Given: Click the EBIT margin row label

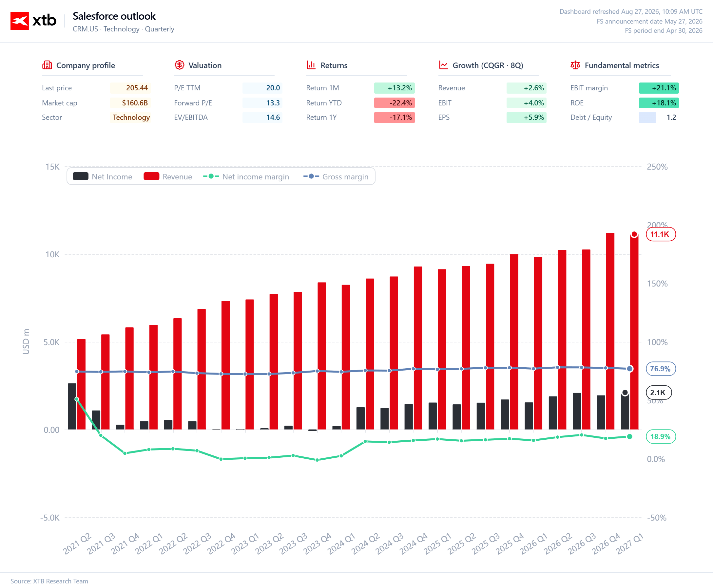Looking at the screenshot, I should [x=589, y=88].
